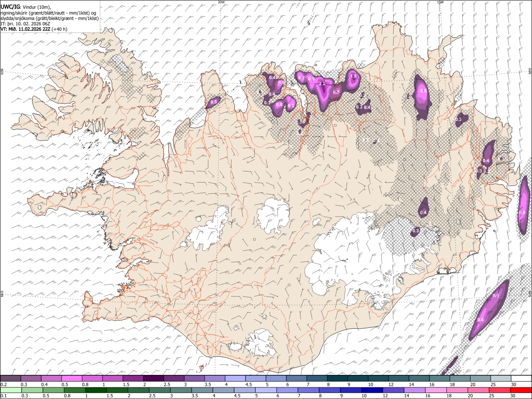
Task: Click the snow legend swatch between 3 and 3.5
Action: pos(194,378)
